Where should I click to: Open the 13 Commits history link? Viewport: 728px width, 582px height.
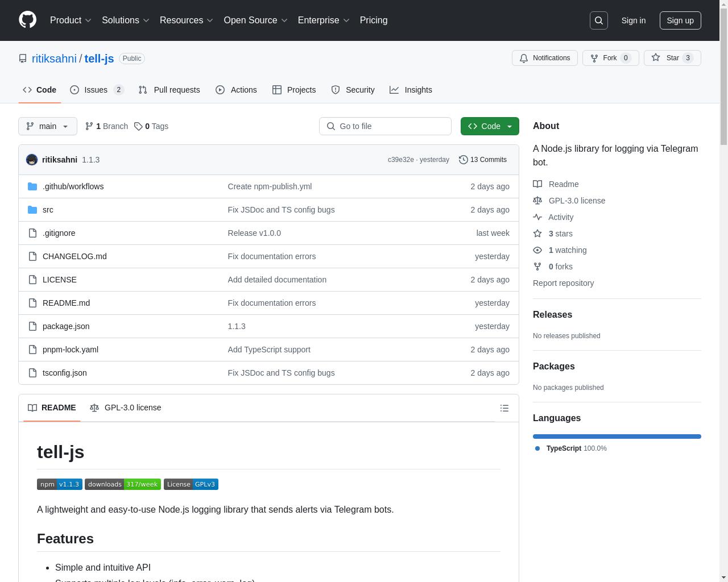tap(483, 160)
